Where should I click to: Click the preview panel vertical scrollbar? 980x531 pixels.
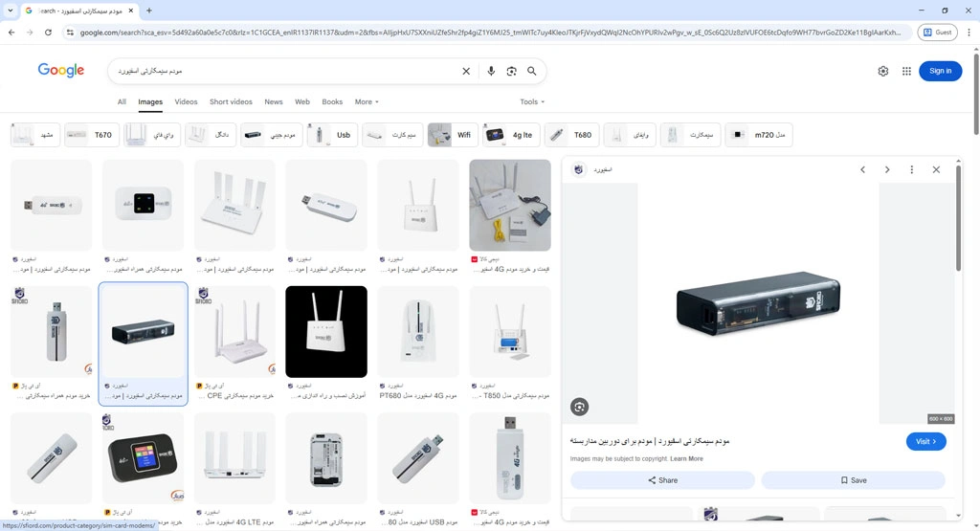click(958, 219)
